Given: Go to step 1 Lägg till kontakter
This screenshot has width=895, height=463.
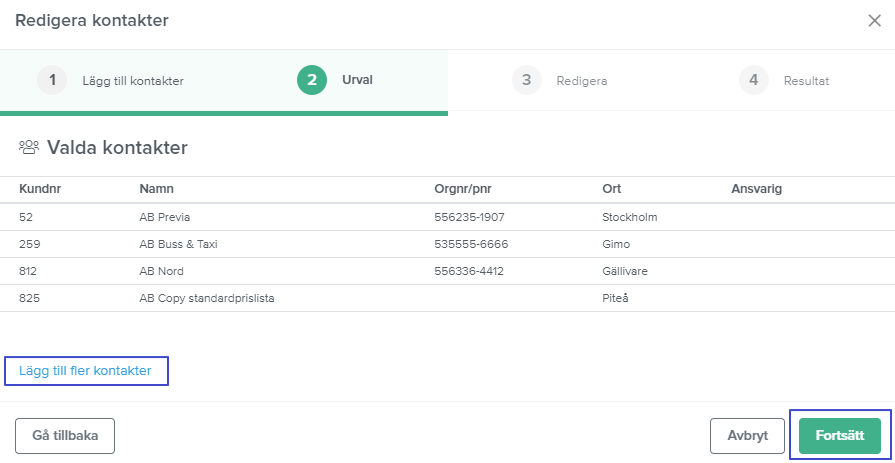Looking at the screenshot, I should 110,80.
